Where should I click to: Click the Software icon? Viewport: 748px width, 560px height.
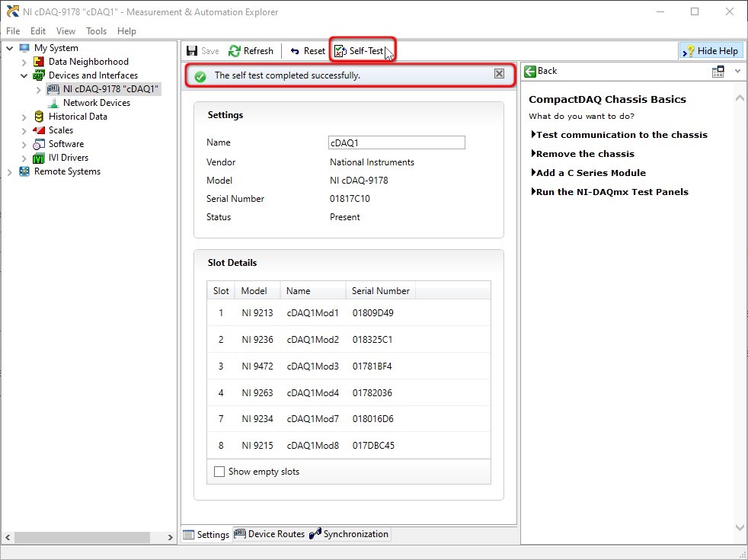(x=39, y=144)
